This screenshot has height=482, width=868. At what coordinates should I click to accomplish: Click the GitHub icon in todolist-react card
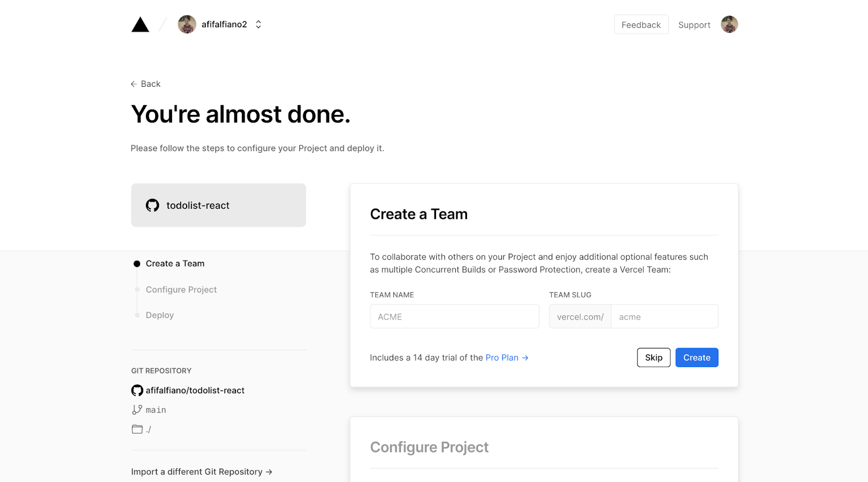(152, 205)
